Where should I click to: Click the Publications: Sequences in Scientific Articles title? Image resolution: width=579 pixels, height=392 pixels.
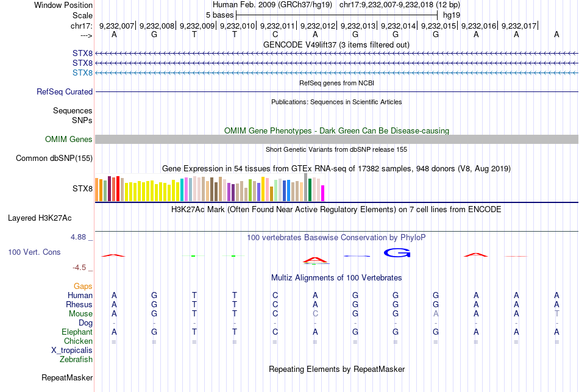[336, 102]
